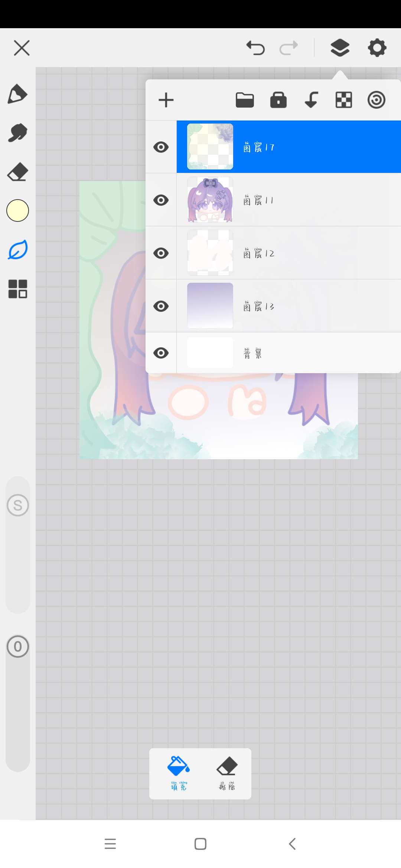Screen dimensions: 401x868
Task: Choose the 擦除 erase mode
Action: coord(227,773)
